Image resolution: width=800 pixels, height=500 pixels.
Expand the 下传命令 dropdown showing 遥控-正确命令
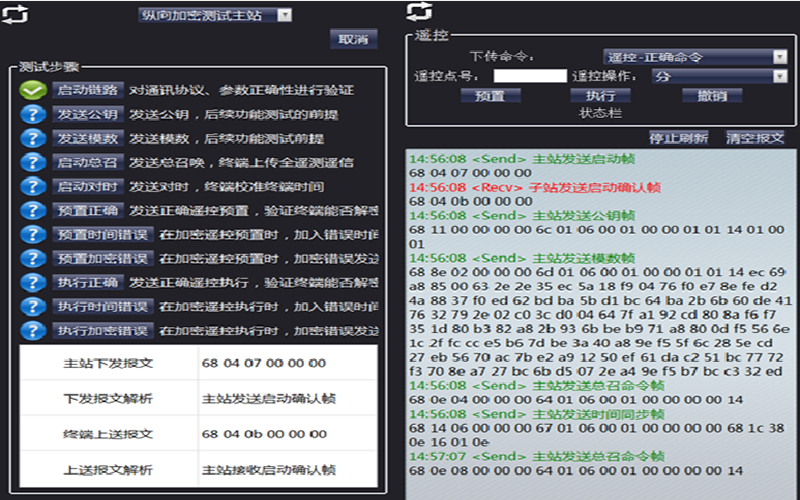coord(694,57)
